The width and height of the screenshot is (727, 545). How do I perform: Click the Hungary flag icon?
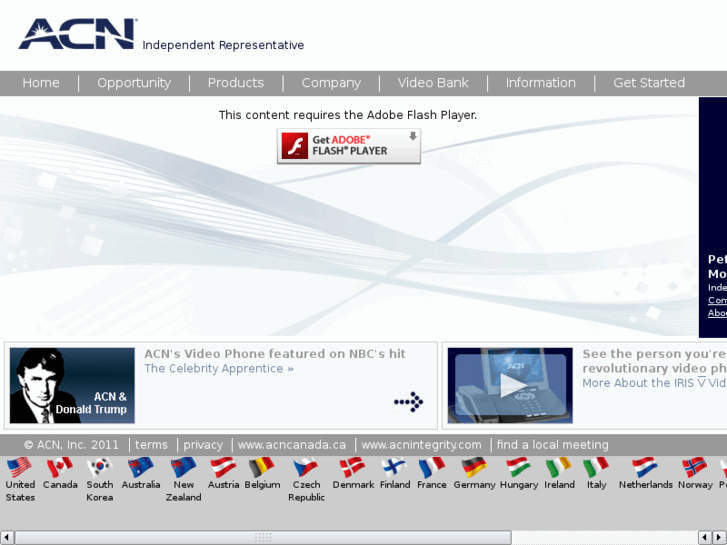(x=518, y=467)
